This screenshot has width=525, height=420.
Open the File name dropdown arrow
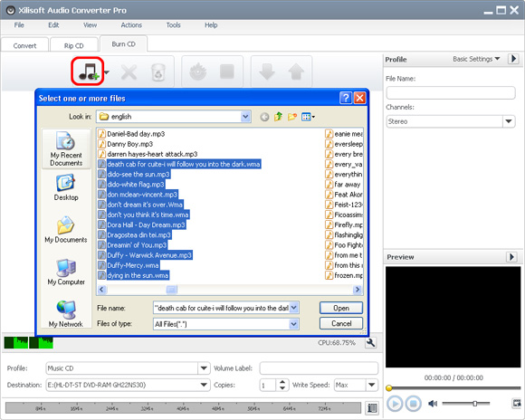[x=293, y=308]
